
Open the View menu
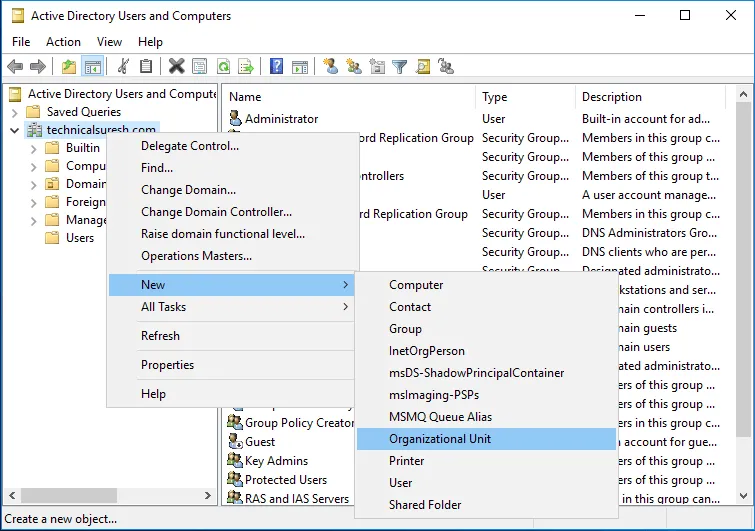tap(109, 42)
